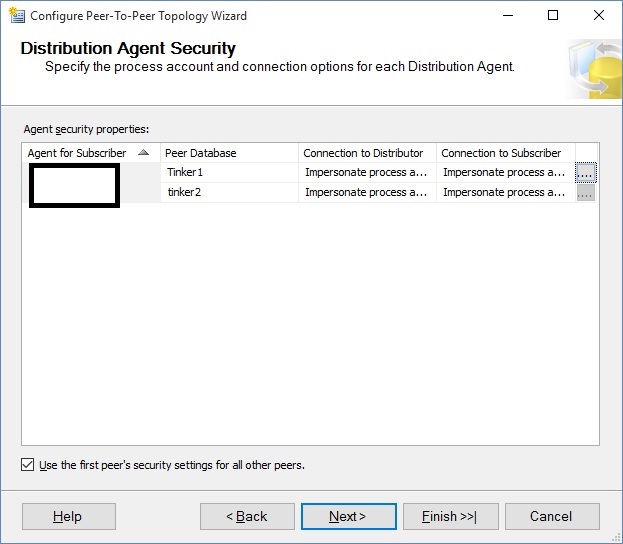Toggle use first peer's security settings checkbox

(27, 465)
